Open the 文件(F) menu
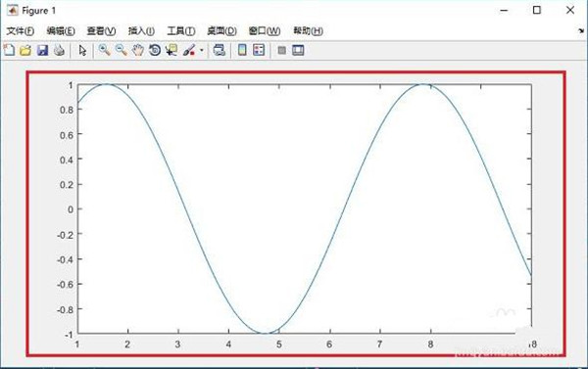The image size is (588, 369). tap(21, 31)
